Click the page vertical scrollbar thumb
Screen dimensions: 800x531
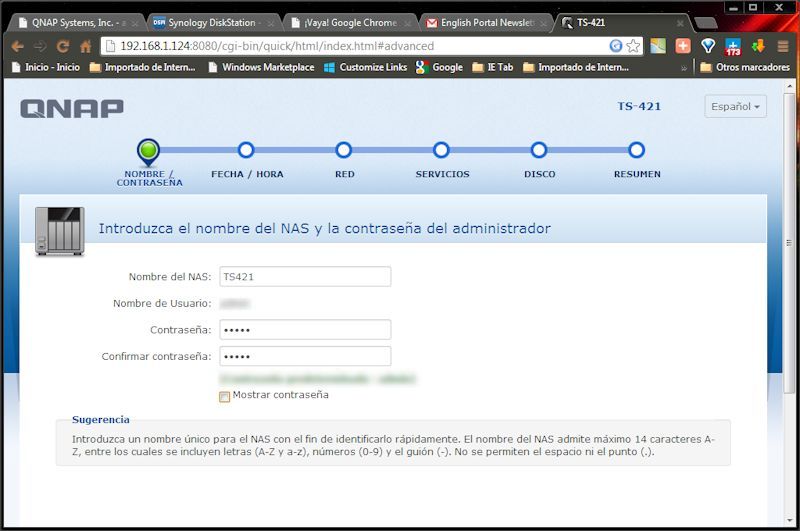tap(789, 242)
